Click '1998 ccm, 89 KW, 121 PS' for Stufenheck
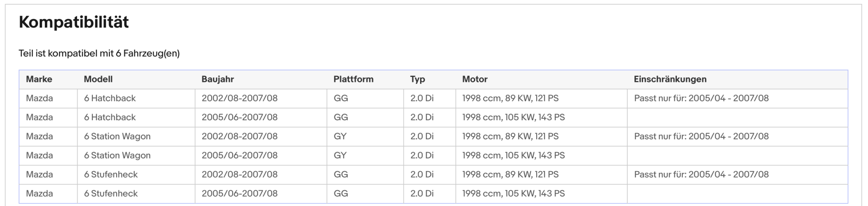Viewport: 868px width, 206px height. (510, 174)
